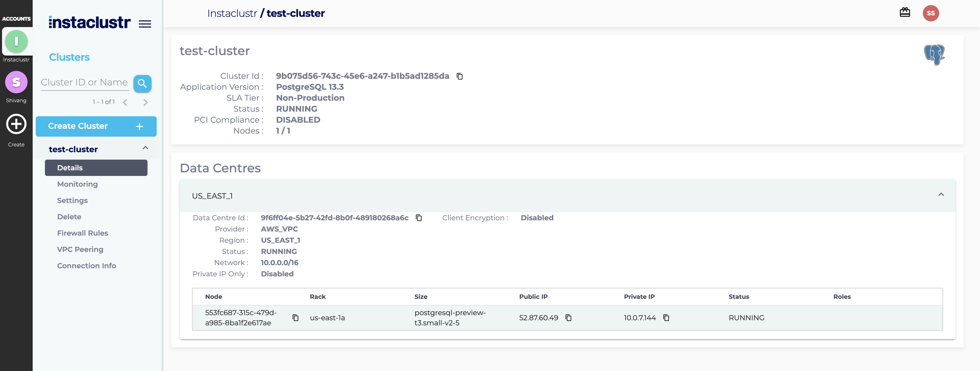Click the copy icon next to Cluster Id

(460, 76)
